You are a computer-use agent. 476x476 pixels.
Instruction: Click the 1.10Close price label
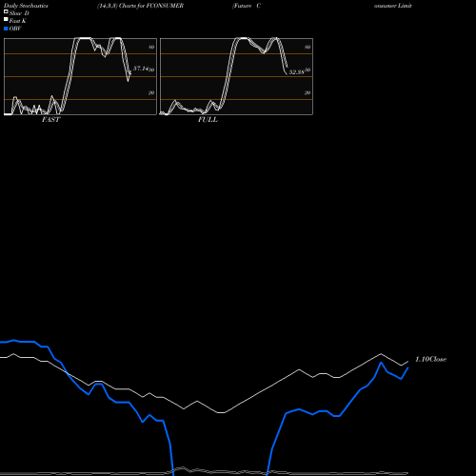pos(430,359)
